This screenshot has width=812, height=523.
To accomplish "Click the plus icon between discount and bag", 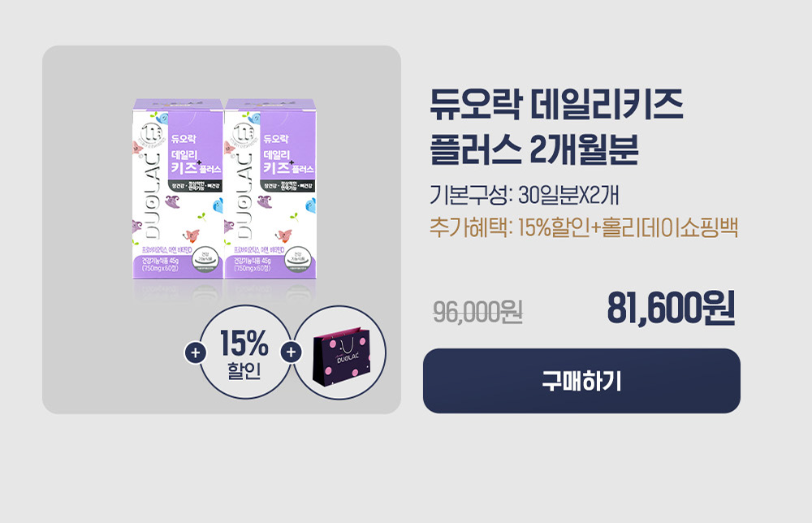I will point(291,352).
